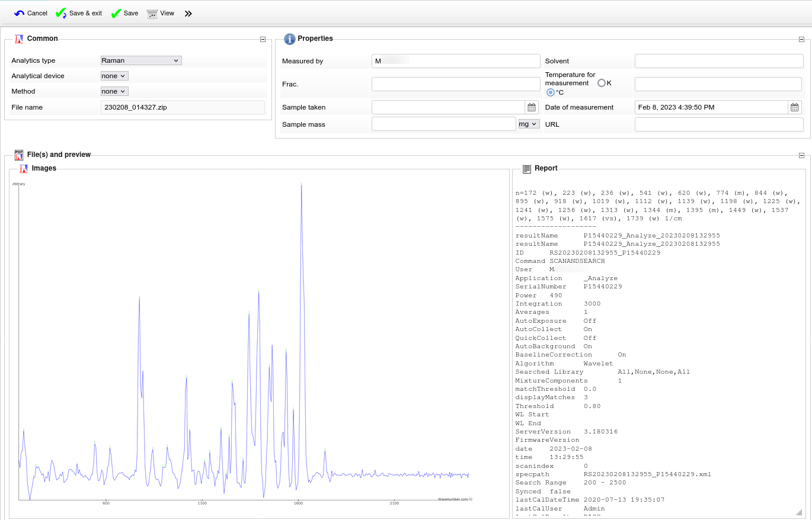The width and height of the screenshot is (812, 520).
Task: Click the Solvent input field
Action: [x=718, y=61]
